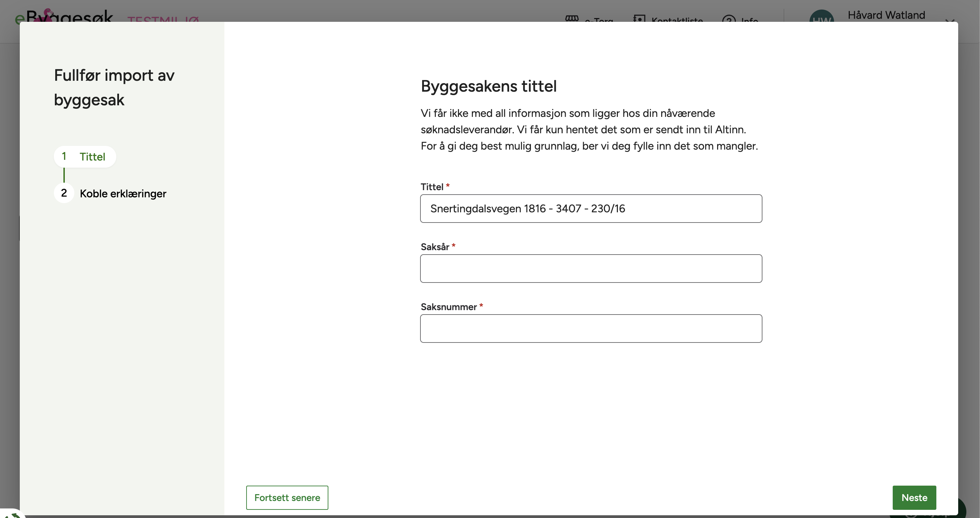
Task: Click the Fortsett senere button
Action: (x=287, y=498)
